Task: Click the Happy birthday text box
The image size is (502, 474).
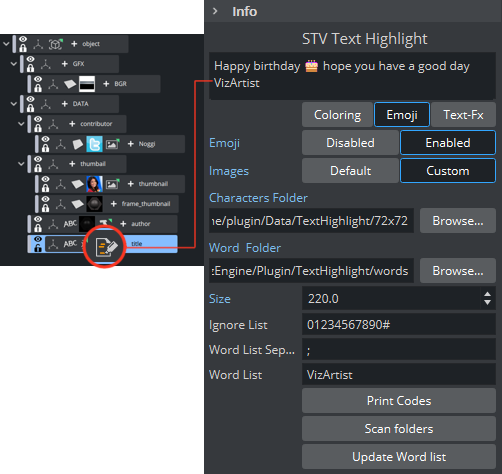Action: [352, 76]
